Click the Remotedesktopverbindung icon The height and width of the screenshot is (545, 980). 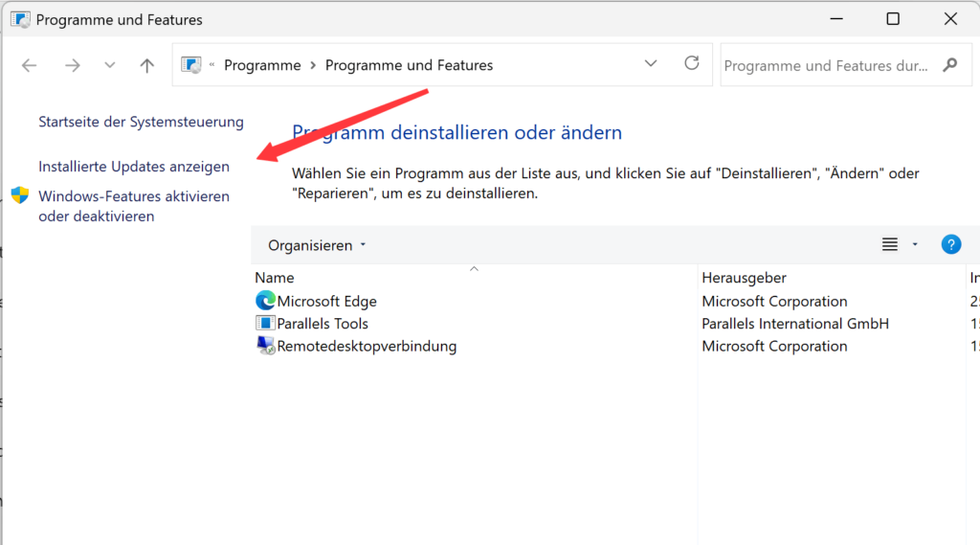(x=266, y=346)
